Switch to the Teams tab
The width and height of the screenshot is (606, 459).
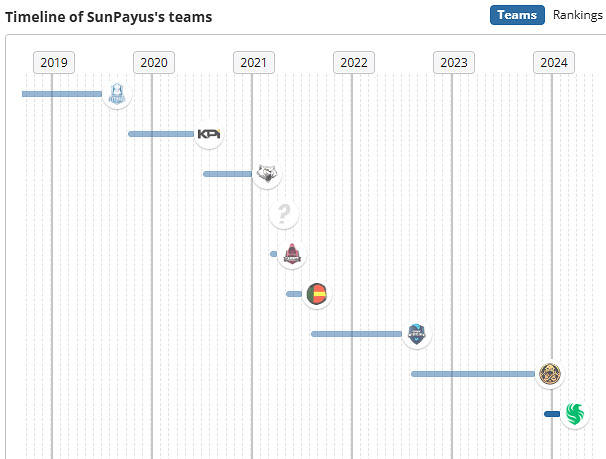[517, 15]
